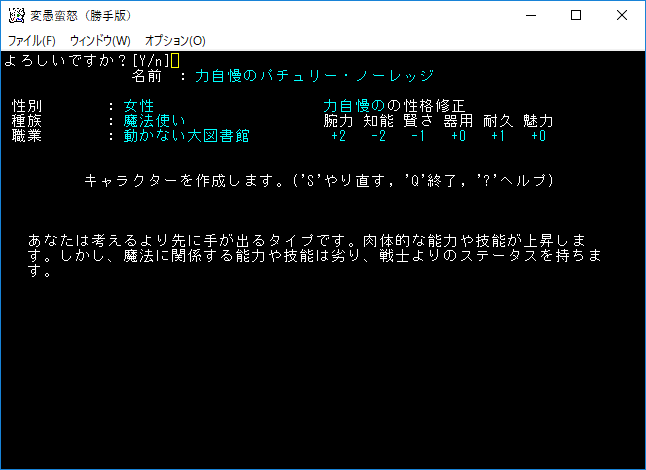The image size is (646, 470).
Task: Click the 腕力 stat header
Action: (x=338, y=121)
